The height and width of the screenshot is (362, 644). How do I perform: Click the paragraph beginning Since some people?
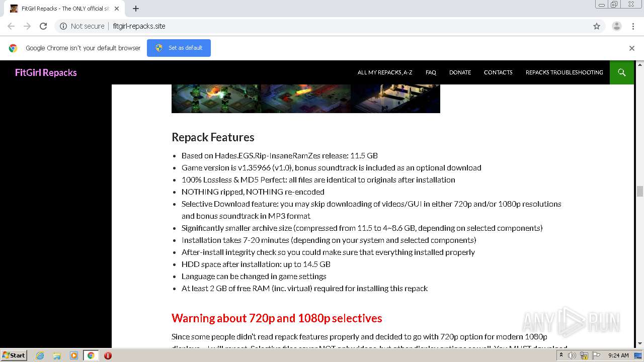(x=370, y=341)
